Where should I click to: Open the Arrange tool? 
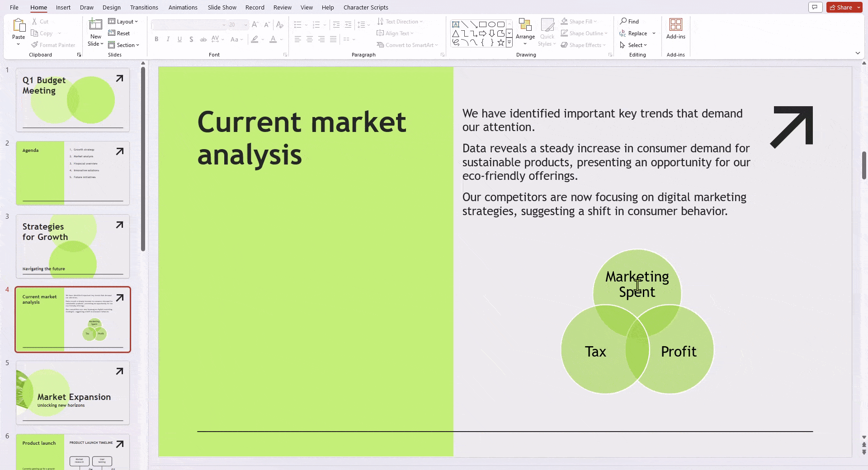pyautogui.click(x=525, y=31)
